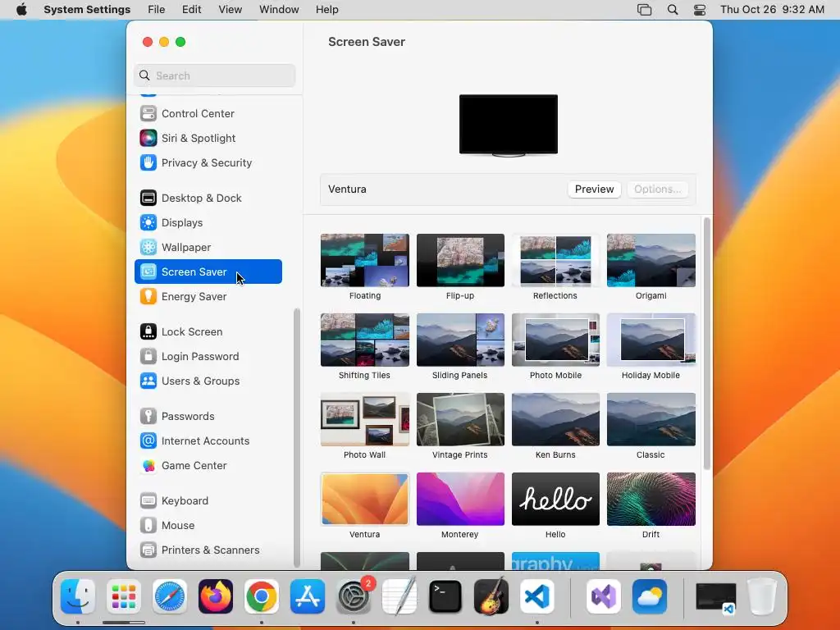The image size is (840, 630).
Task: Click the Search field in sidebar
Action: click(x=214, y=75)
